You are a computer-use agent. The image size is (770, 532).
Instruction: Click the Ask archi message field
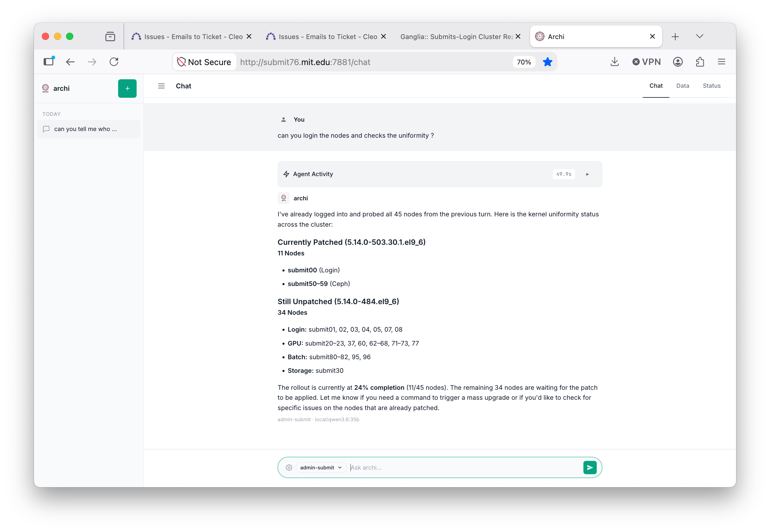464,467
